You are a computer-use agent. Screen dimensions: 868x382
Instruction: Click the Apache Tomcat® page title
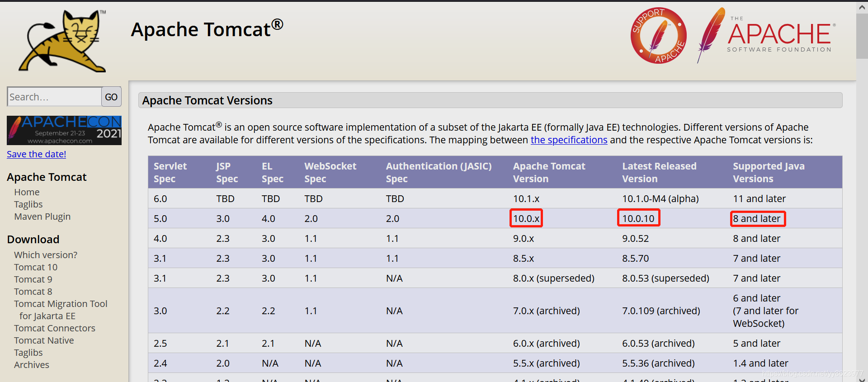[x=207, y=29]
